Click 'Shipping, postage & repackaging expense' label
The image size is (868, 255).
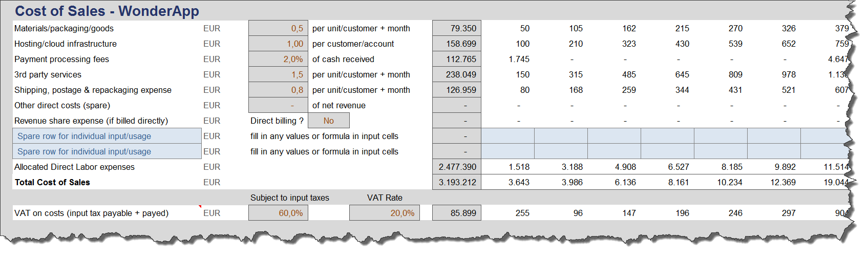point(93,90)
